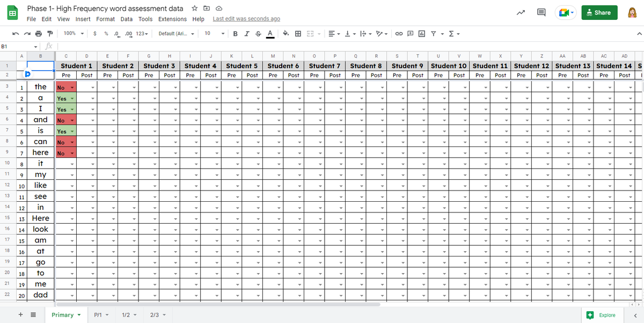Select the Student 5 header cell
This screenshot has width=644, height=323.
(x=241, y=66)
